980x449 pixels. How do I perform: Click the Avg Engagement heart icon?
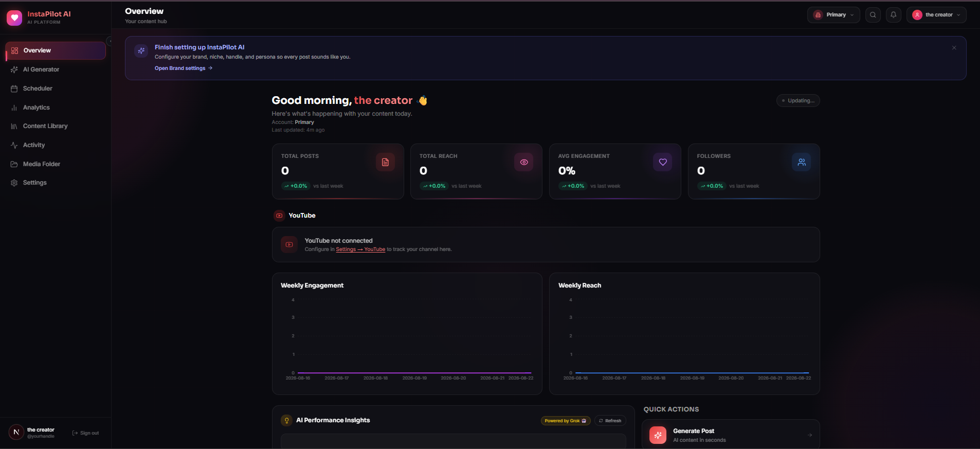pos(663,162)
